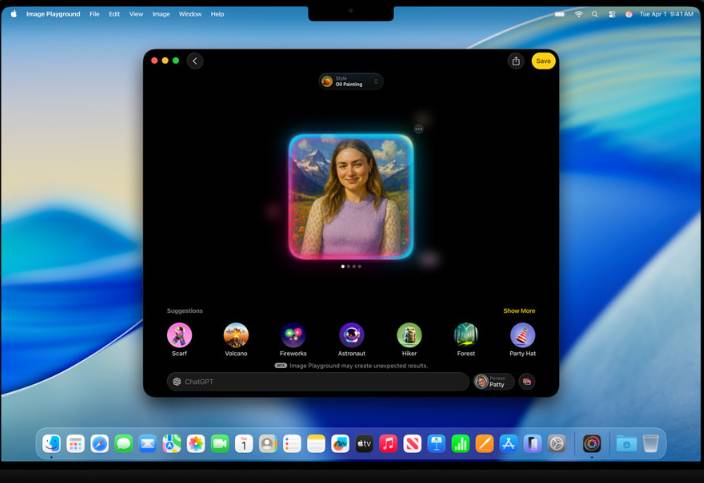Launch Numbers from the Dock
The image size is (704, 483).
pos(460,444)
